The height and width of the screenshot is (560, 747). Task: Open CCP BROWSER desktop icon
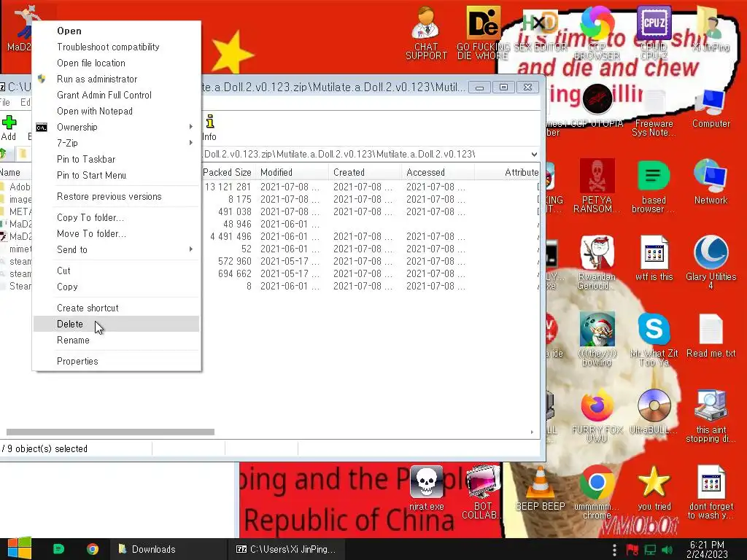pyautogui.click(x=597, y=34)
